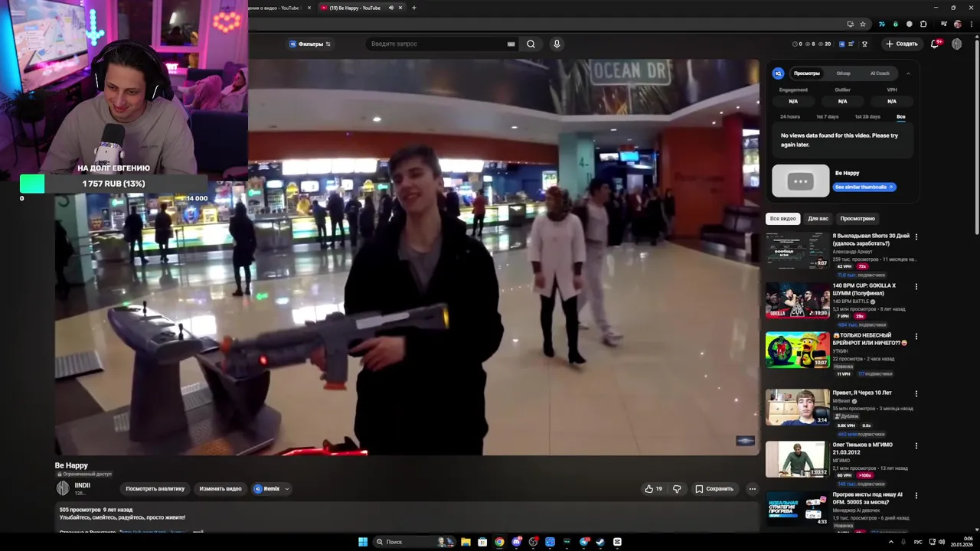Click See similar thumbnails link
Viewport: 980px width, 551px height.
click(x=864, y=187)
